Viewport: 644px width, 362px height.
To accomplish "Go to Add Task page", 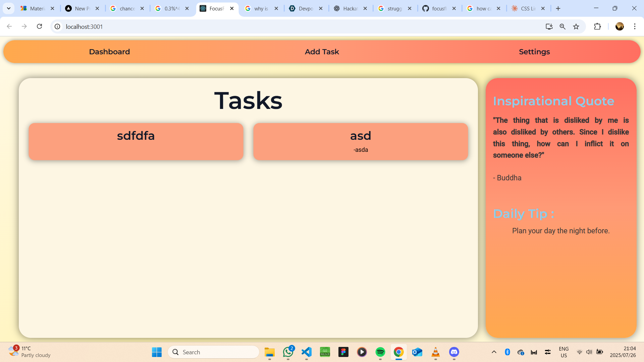I will coord(322,52).
